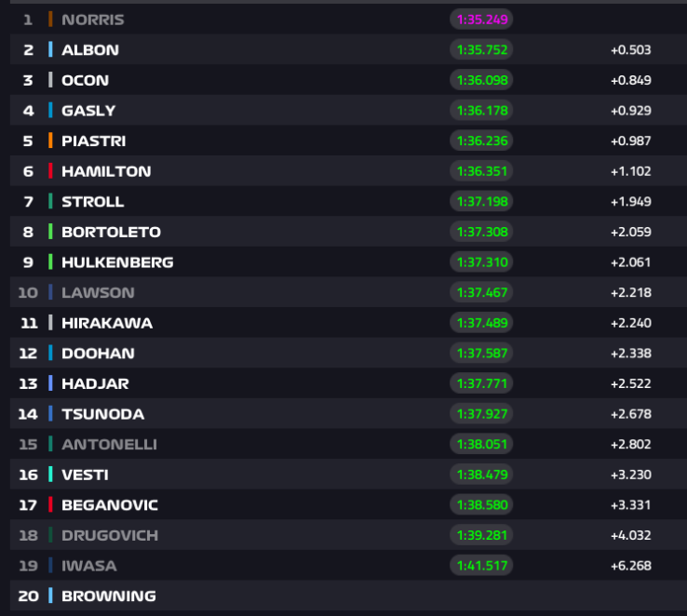The width and height of the screenshot is (687, 616).
Task: Click the +6.268 gap for Iwasa
Action: (x=631, y=566)
